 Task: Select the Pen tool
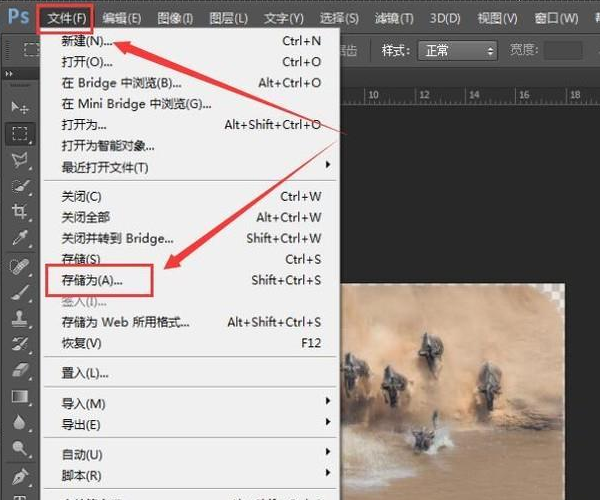(20, 477)
